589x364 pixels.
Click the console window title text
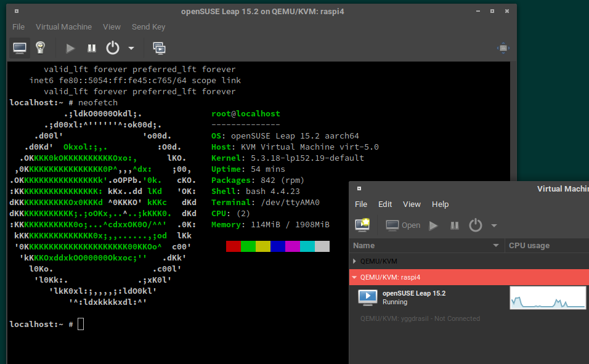(262, 11)
